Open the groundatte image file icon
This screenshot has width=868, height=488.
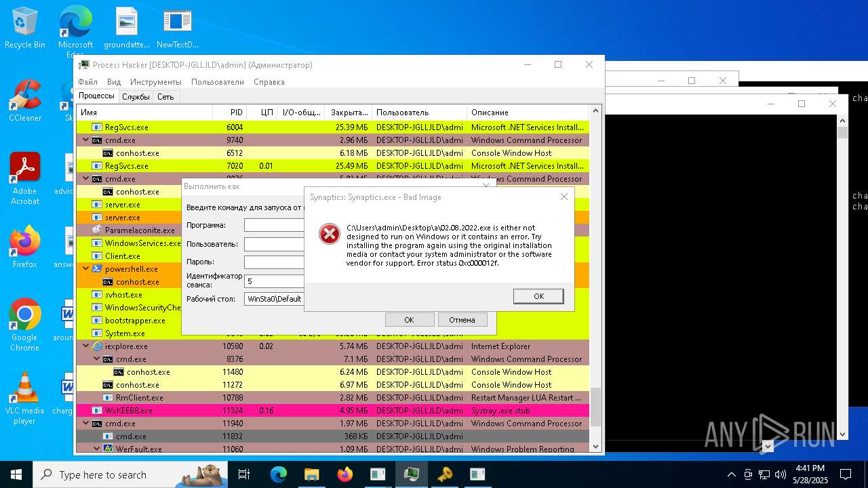point(127,27)
